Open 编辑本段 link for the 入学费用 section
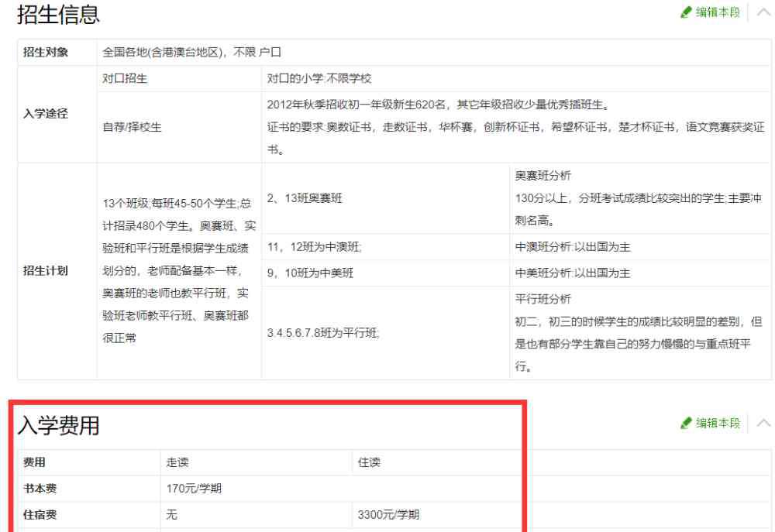Screen dimensions: 775x532 [718, 423]
